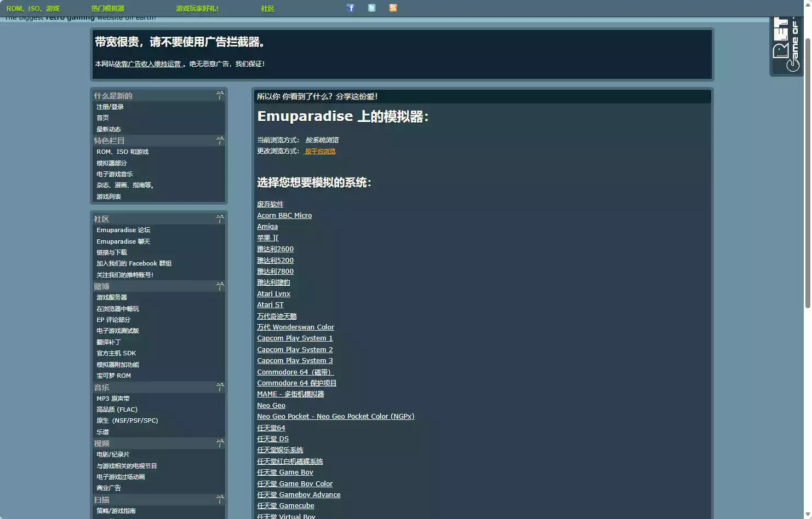Open the 游戏玩家好礼! top menu
Image resolution: width=812 pixels, height=519 pixels.
(197, 8)
